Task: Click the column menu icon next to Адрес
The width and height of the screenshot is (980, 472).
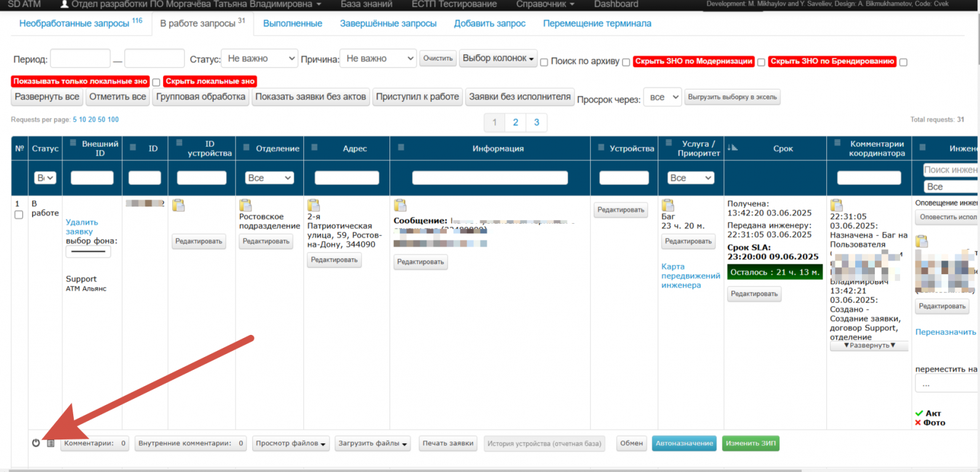Action: [314, 147]
